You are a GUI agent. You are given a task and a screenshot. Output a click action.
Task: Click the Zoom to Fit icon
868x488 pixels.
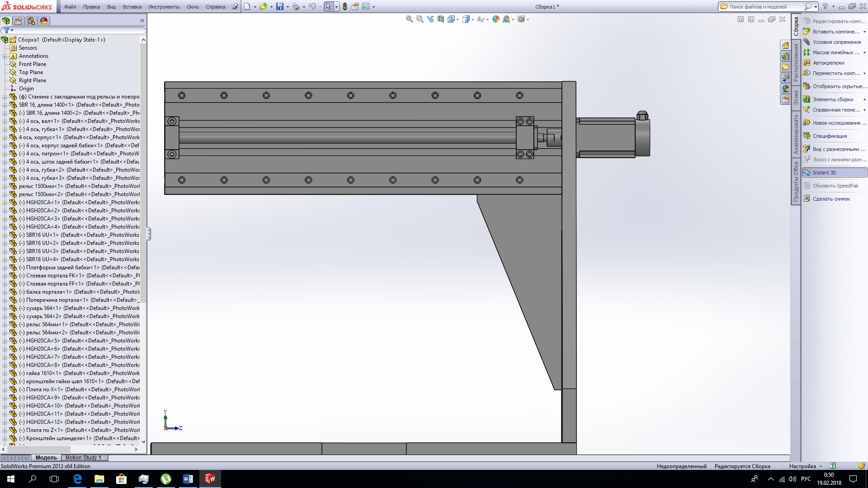(409, 19)
